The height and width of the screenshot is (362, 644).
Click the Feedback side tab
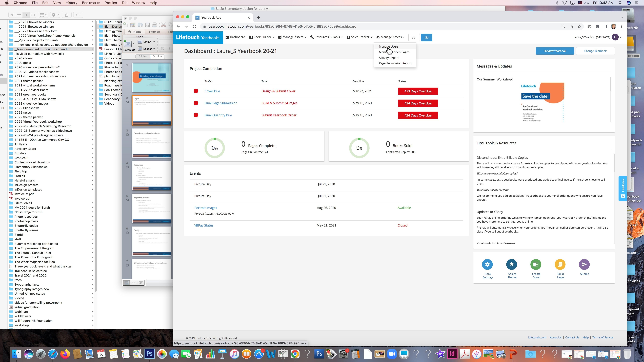[623, 188]
